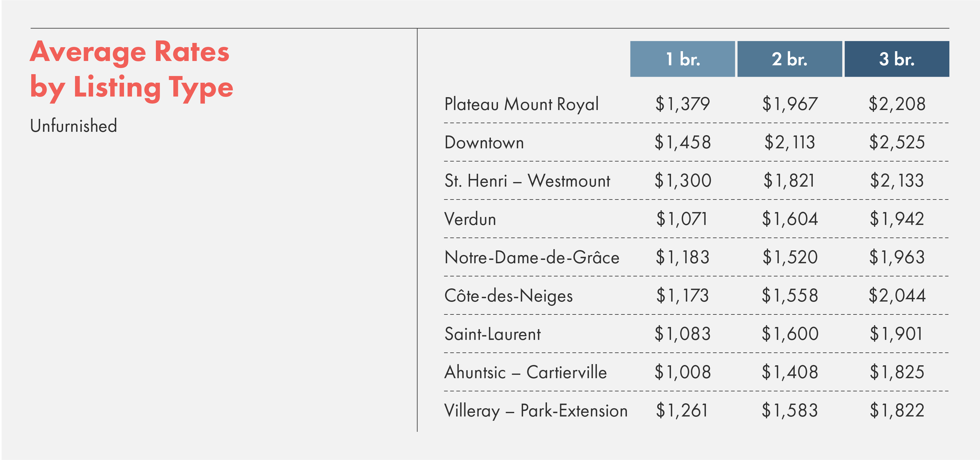Click the Villeray – Park-Extension label
The width and height of the screenshot is (980, 460).
[x=536, y=410]
